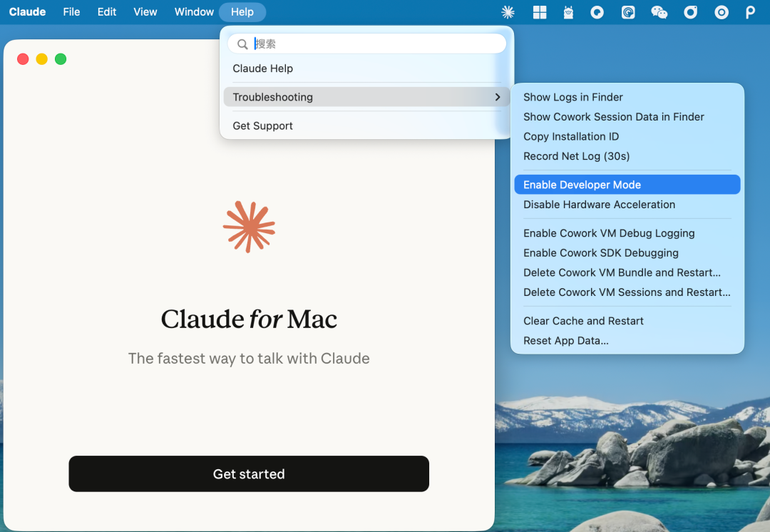The width and height of the screenshot is (770, 532).
Task: Click the magnifier icon in Help search
Action: point(242,44)
